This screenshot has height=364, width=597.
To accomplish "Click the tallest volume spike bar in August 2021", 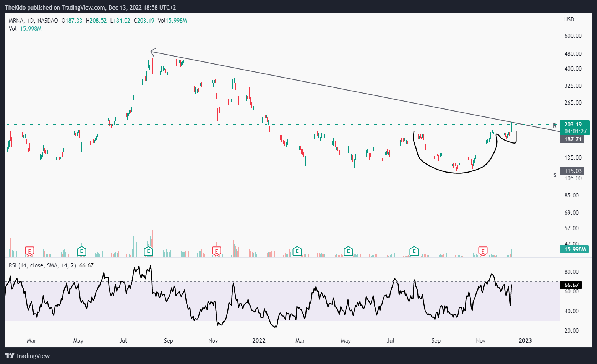I will tap(136, 227).
